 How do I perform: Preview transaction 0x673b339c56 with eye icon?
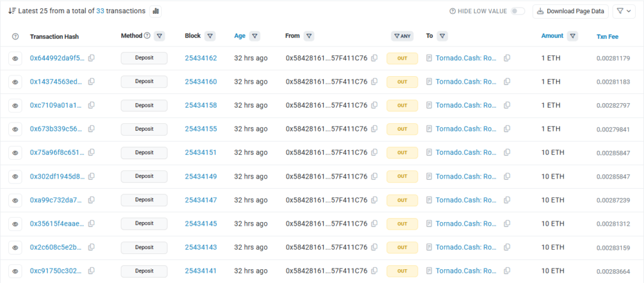[x=15, y=130]
